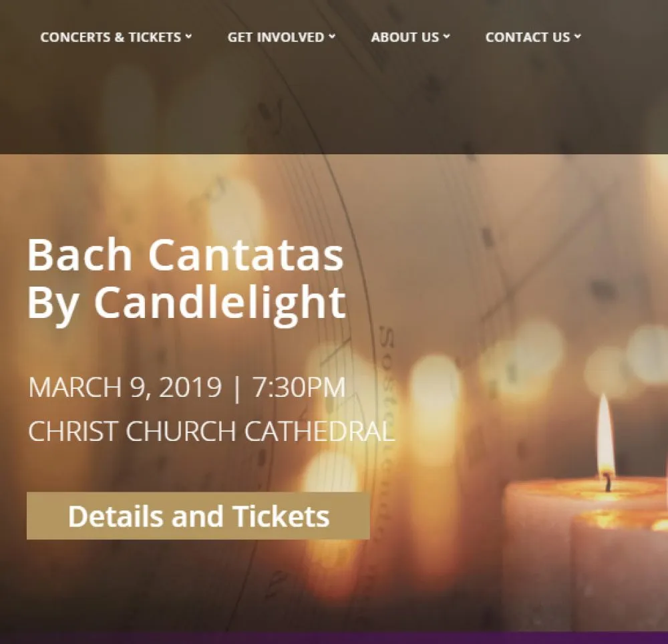
Task: Click the word Candlelight in the title
Action: click(x=219, y=302)
